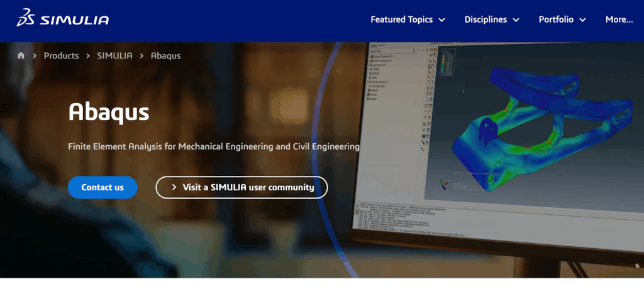Open the Portfolio menu label
The image size is (644, 304).
pyautogui.click(x=556, y=19)
